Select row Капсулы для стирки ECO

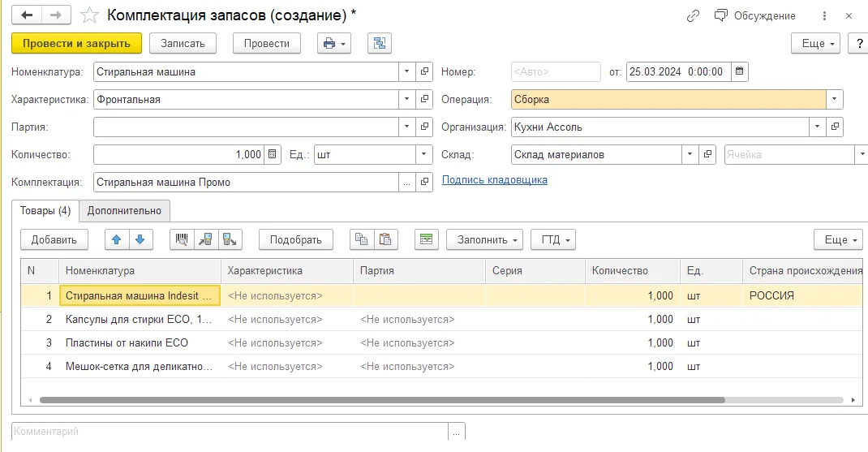coord(442,320)
